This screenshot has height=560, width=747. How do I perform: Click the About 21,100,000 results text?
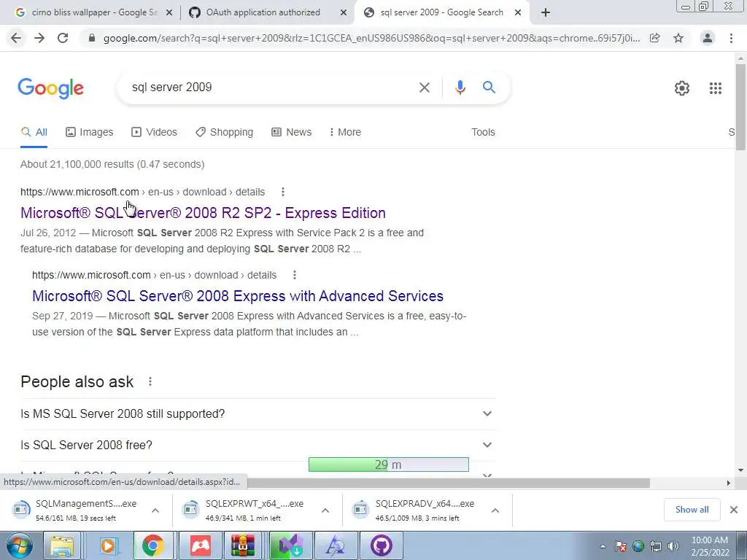(x=112, y=164)
